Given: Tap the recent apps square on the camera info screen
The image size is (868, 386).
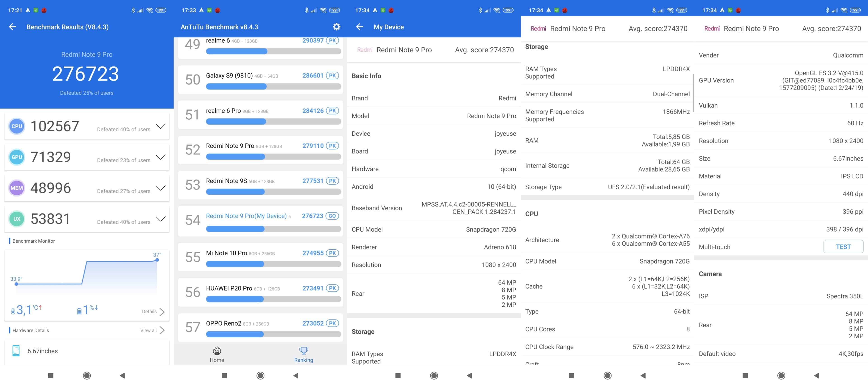Looking at the screenshot, I should tap(745, 376).
